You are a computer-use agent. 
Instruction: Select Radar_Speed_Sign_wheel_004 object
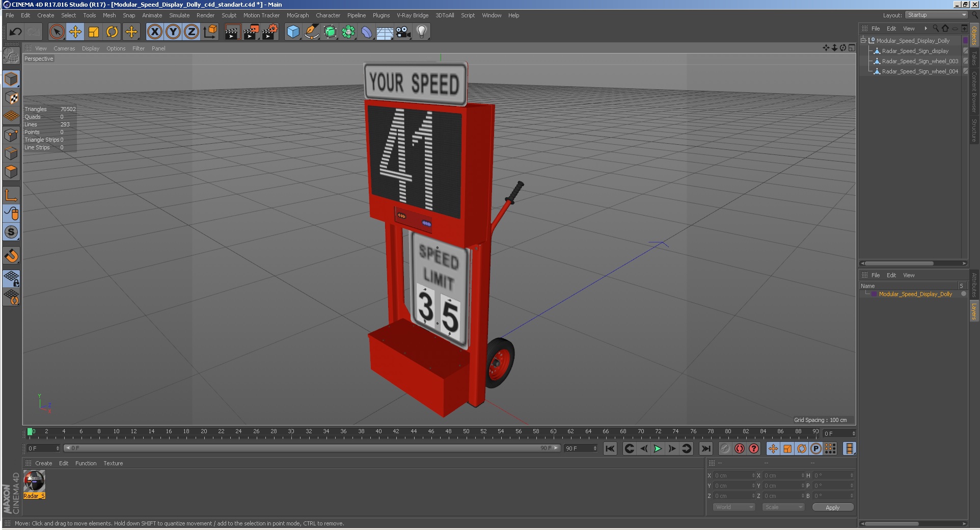pos(920,71)
